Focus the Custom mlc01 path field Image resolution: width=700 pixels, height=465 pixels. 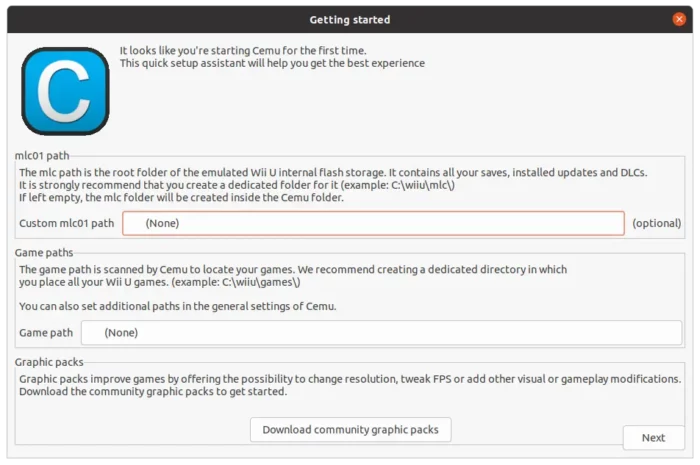373,223
